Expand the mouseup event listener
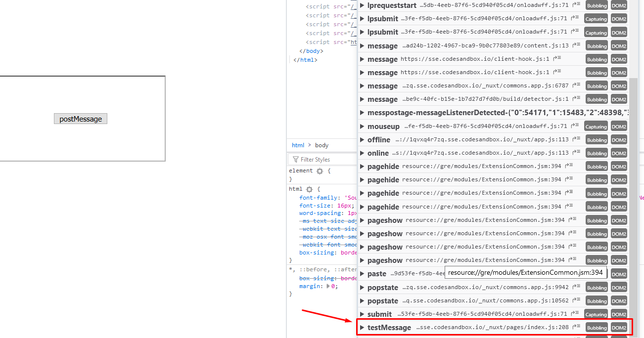Screen dimensions: 644x338 pos(362,126)
